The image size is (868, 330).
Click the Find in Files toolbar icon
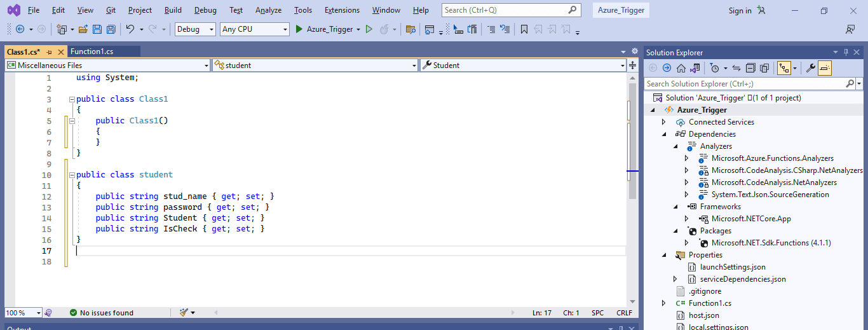[410, 29]
